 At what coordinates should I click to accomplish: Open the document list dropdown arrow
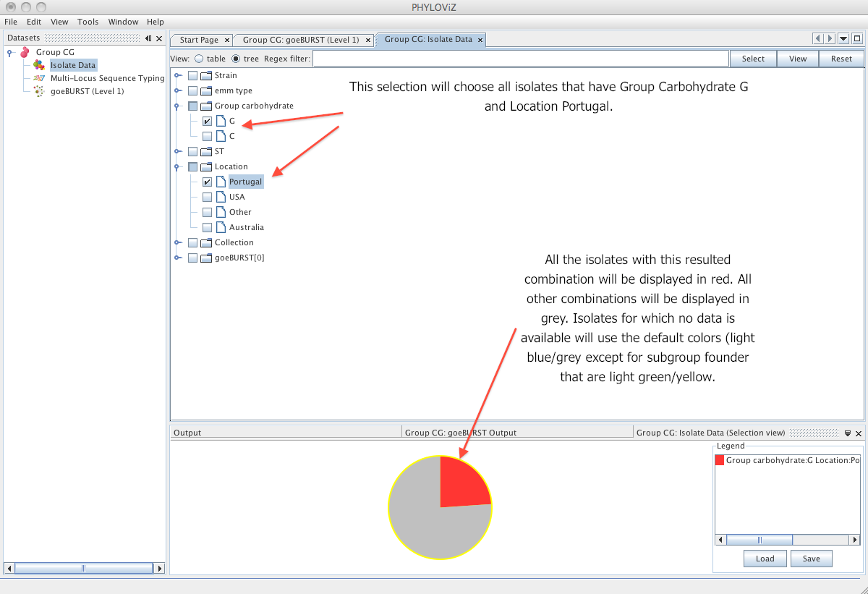click(843, 38)
